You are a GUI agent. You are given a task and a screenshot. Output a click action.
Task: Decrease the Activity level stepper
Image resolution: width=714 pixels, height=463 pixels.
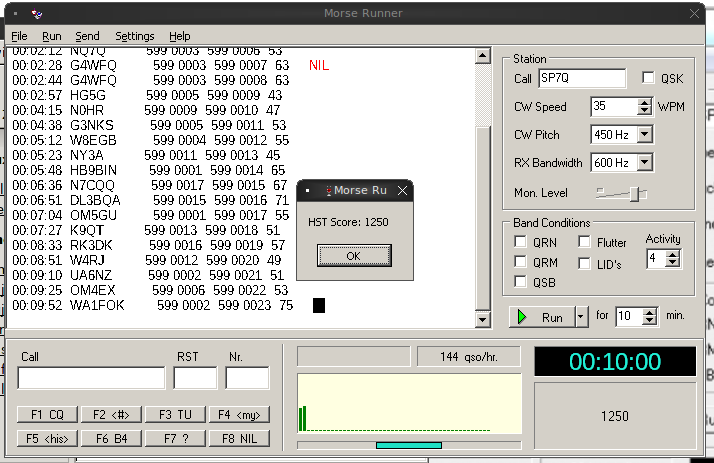pos(672,263)
